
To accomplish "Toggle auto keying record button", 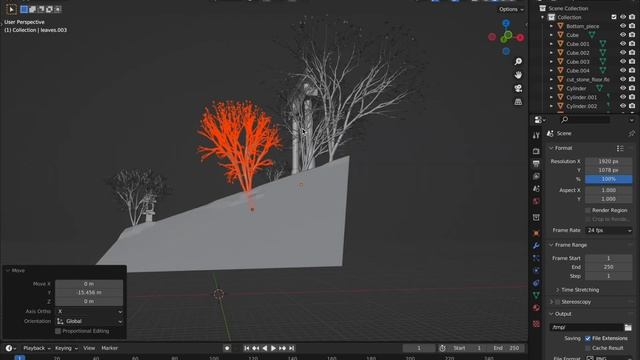I will pyautogui.click(x=227, y=348).
